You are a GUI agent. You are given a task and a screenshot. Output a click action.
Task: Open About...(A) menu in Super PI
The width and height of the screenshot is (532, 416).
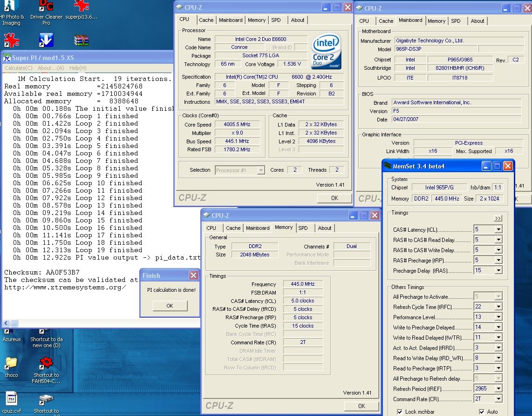point(51,68)
